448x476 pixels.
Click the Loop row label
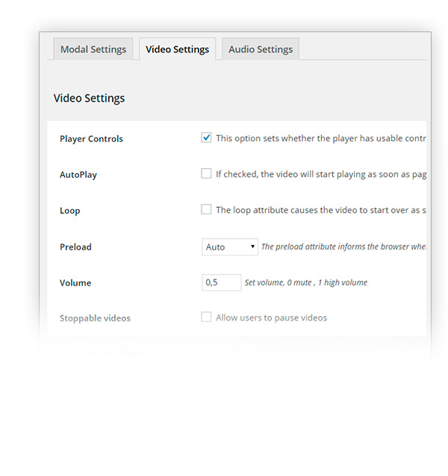point(70,211)
